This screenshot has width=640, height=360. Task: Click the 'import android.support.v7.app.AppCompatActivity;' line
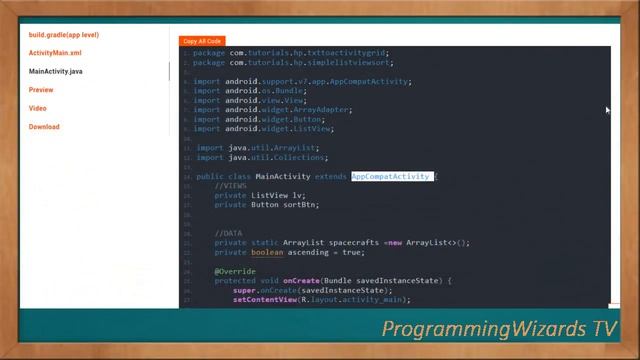coord(302,82)
